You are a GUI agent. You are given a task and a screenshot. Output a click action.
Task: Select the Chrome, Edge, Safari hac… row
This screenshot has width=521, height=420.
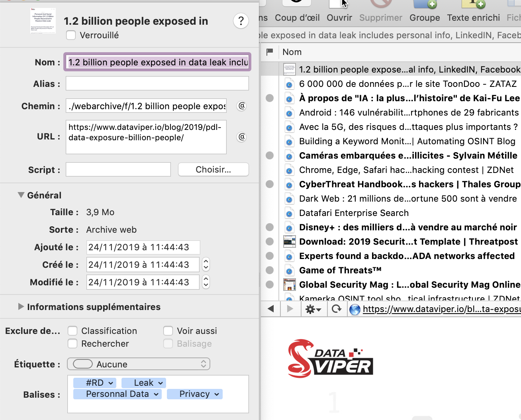tap(391, 170)
